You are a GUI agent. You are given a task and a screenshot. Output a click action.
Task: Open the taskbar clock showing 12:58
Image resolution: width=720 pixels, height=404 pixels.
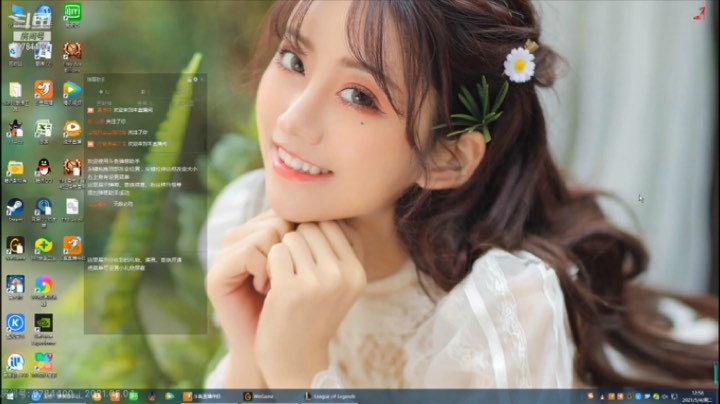[x=698, y=397]
